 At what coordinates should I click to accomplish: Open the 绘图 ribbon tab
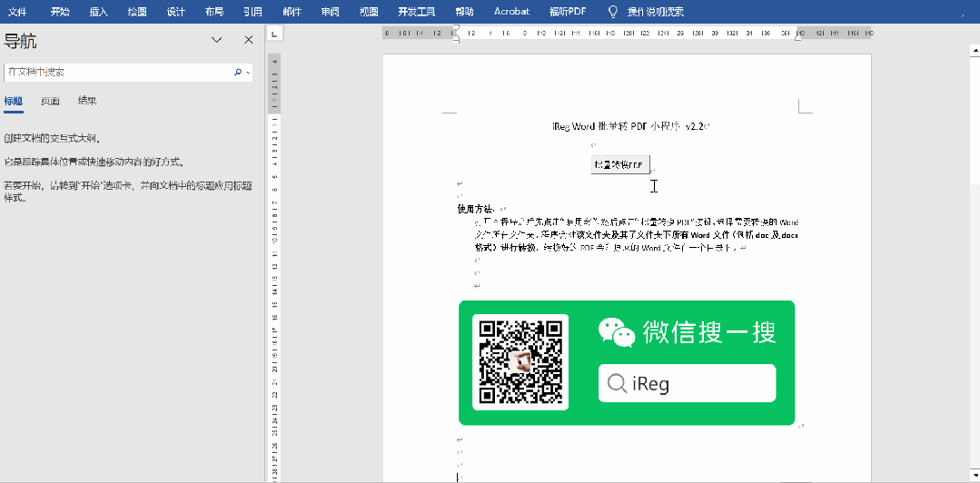137,11
